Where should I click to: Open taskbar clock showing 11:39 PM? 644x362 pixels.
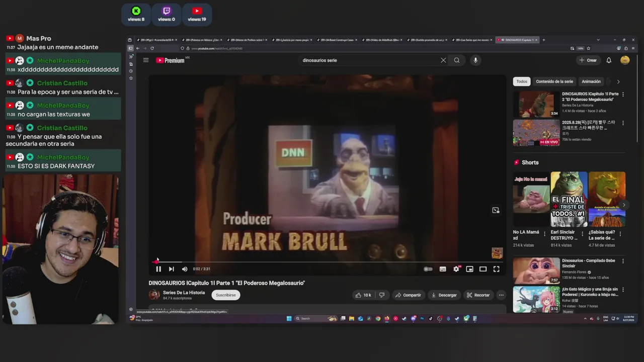629,318
